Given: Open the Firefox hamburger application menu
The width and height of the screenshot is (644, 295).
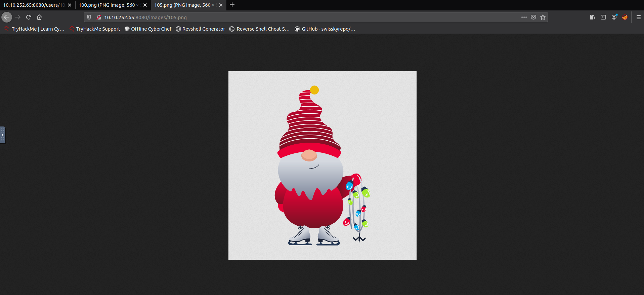Looking at the screenshot, I should coord(639,17).
